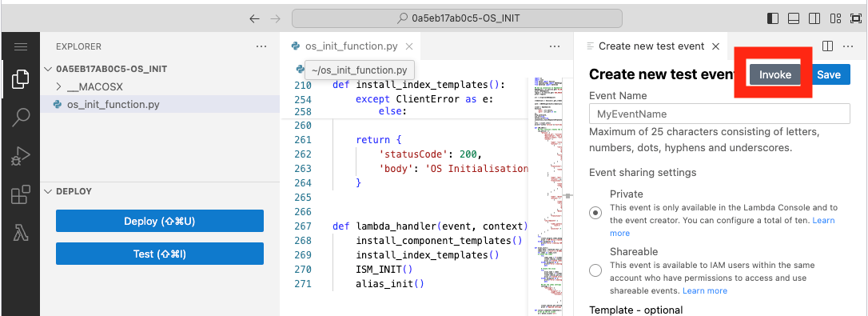Click the EXPLORER panel title
This screenshot has height=316, width=868.
tap(78, 46)
